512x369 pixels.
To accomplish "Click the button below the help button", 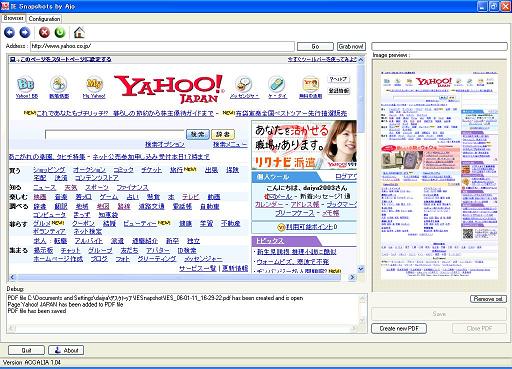I will [338, 91].
